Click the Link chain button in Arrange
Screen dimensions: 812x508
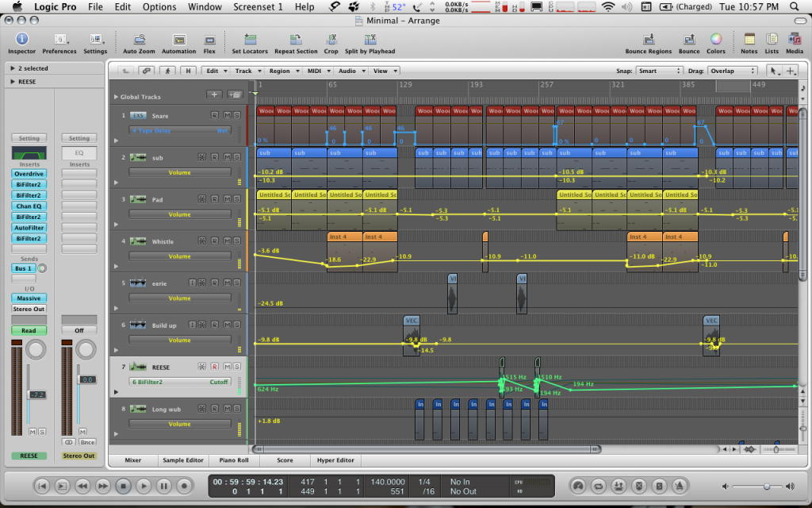[x=147, y=71]
